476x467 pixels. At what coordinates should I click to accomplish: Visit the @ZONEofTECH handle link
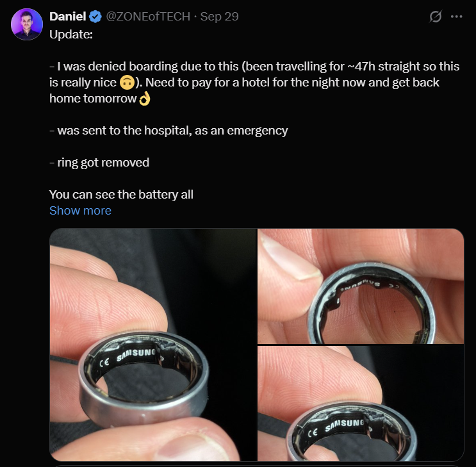click(149, 17)
